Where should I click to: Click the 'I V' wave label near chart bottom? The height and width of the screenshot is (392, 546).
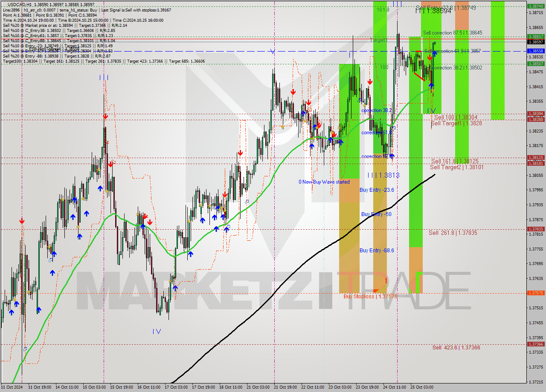(157, 331)
